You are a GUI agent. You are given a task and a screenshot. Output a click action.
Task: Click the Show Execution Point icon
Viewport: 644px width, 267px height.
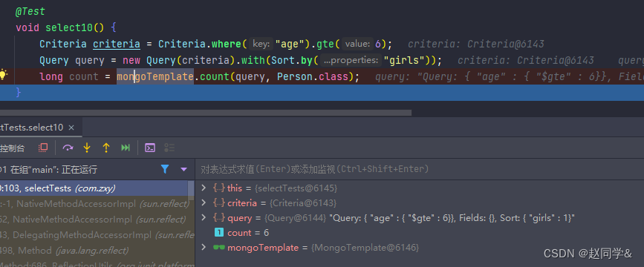pos(43,148)
